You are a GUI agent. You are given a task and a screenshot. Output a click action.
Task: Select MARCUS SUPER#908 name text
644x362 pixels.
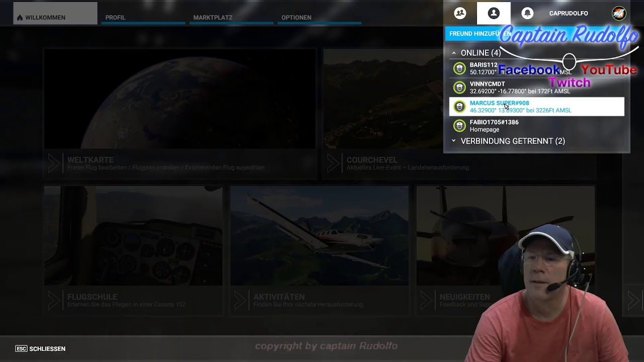(499, 103)
